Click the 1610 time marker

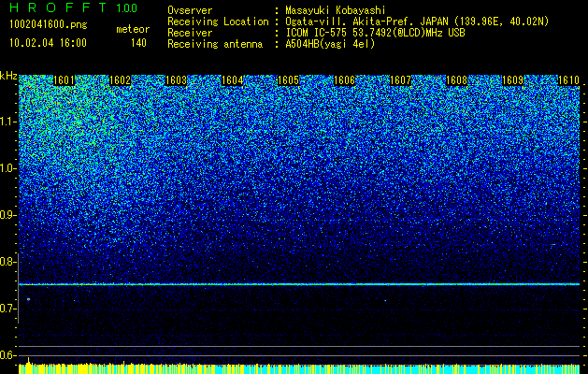[569, 80]
